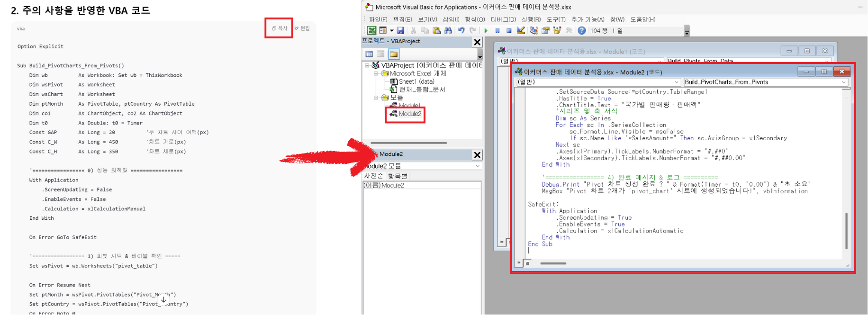Open the 삽입(I) menu
Viewport: 868px width, 315px height.
click(451, 19)
